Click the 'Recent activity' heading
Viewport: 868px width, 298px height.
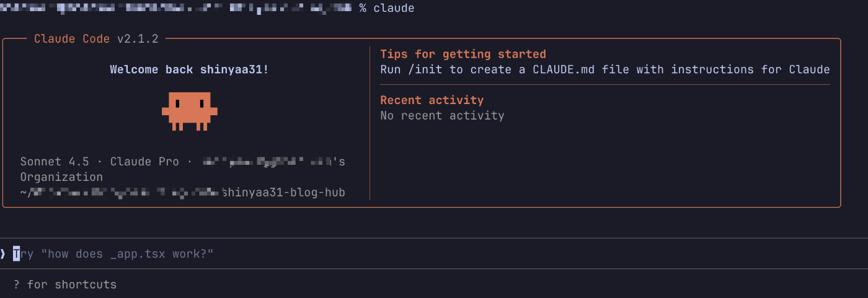coord(432,100)
